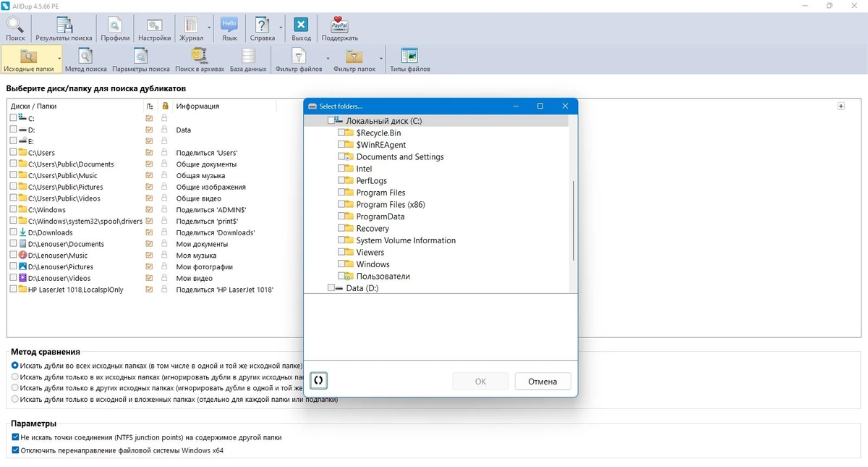868x467 pixels.
Task: Open Настройки settings icon
Action: point(154,29)
